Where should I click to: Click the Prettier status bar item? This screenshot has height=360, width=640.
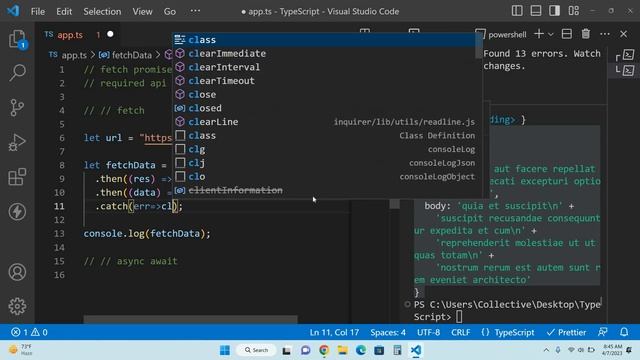566,332
